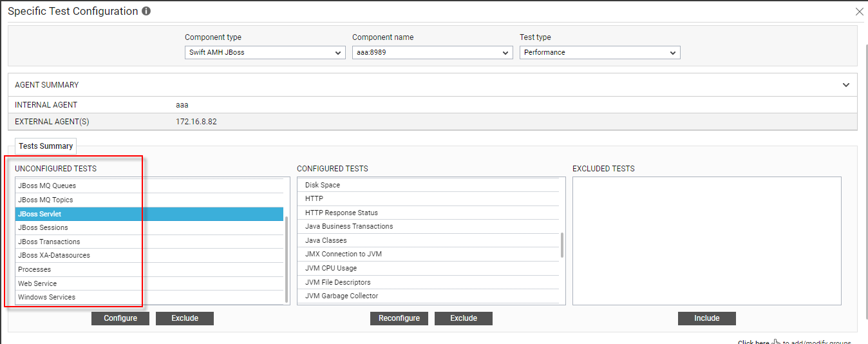Click the configured tests list scrollbar
The image size is (868, 344).
[x=562, y=245]
